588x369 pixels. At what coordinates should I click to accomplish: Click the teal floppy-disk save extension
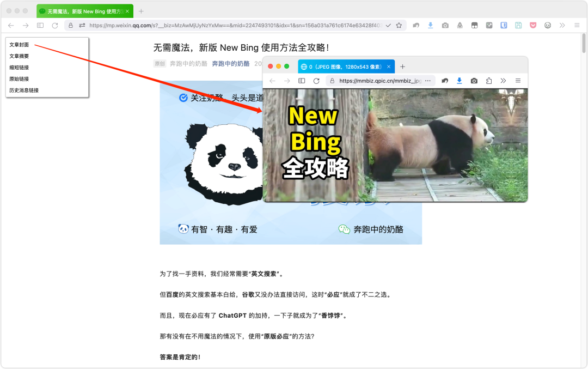[518, 26]
